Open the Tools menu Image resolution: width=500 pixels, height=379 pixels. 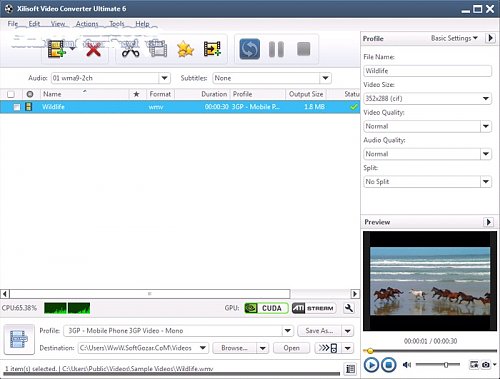(117, 24)
